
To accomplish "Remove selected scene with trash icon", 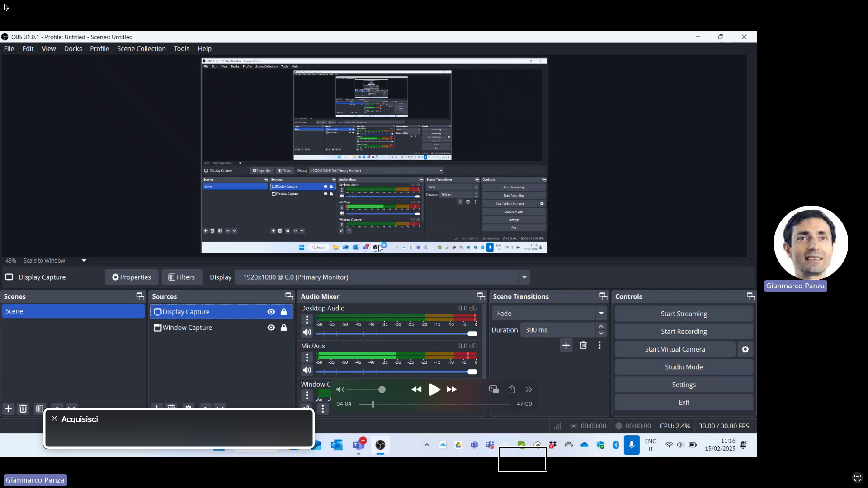I will pos(23,409).
